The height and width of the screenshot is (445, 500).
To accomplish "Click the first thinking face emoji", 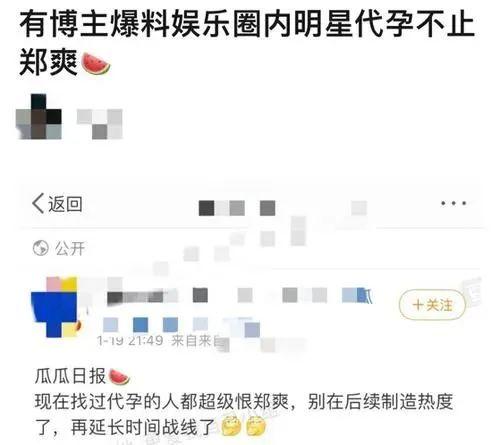I will [x=231, y=426].
